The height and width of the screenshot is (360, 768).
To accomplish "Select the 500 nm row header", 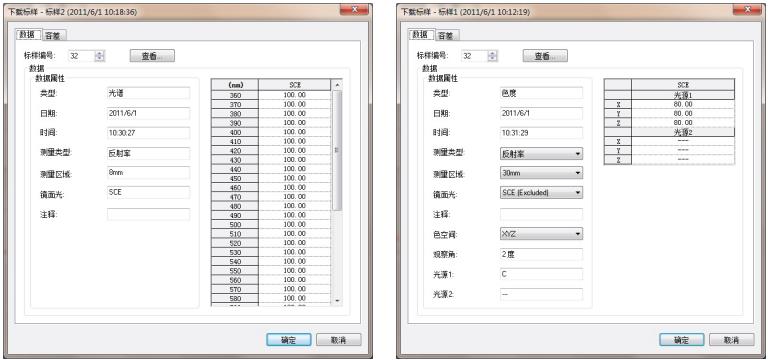I will click(x=236, y=224).
